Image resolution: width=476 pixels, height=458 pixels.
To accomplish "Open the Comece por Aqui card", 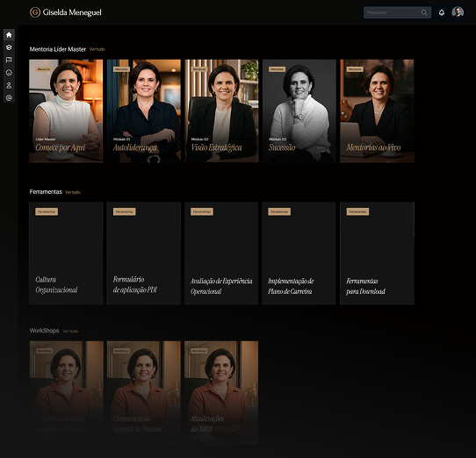I will point(66,111).
